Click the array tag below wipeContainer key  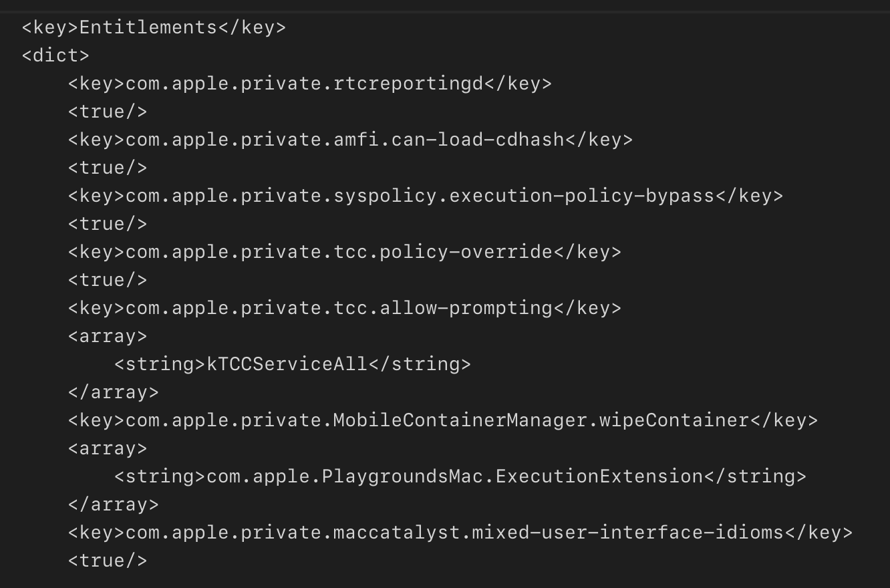pos(108,448)
